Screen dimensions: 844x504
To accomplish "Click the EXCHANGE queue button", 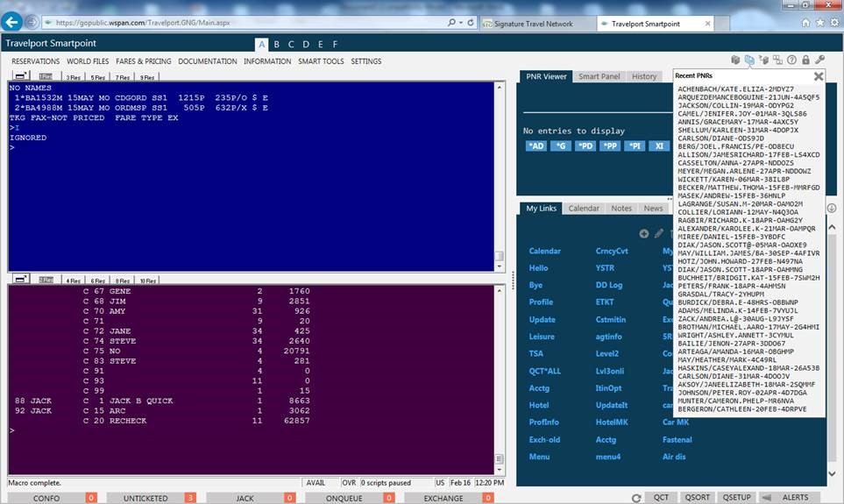I will click(450, 498).
